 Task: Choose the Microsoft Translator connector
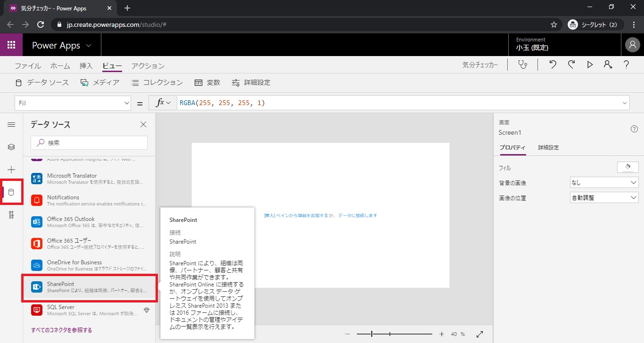click(89, 179)
